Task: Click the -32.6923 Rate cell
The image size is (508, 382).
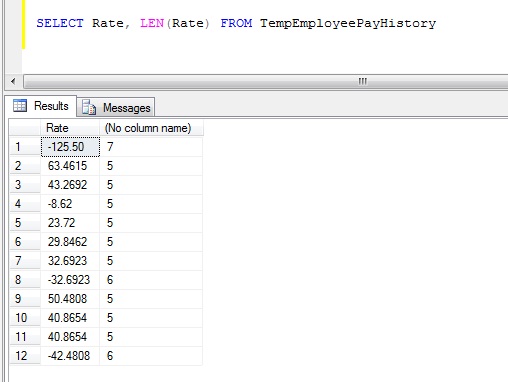Action: point(70,280)
